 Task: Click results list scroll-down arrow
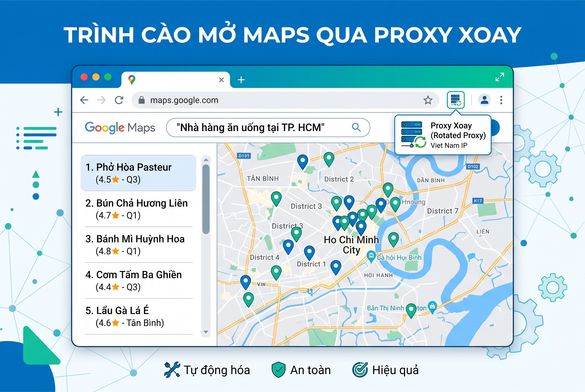point(206,332)
